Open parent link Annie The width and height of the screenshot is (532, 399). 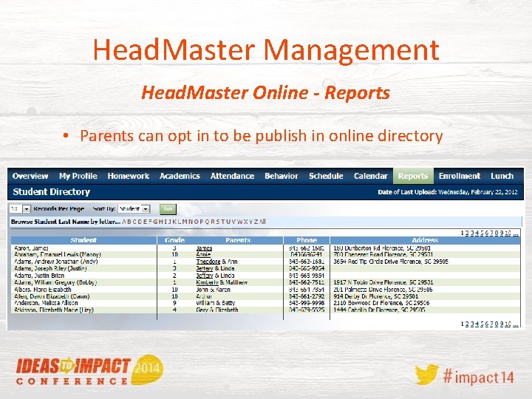point(203,254)
